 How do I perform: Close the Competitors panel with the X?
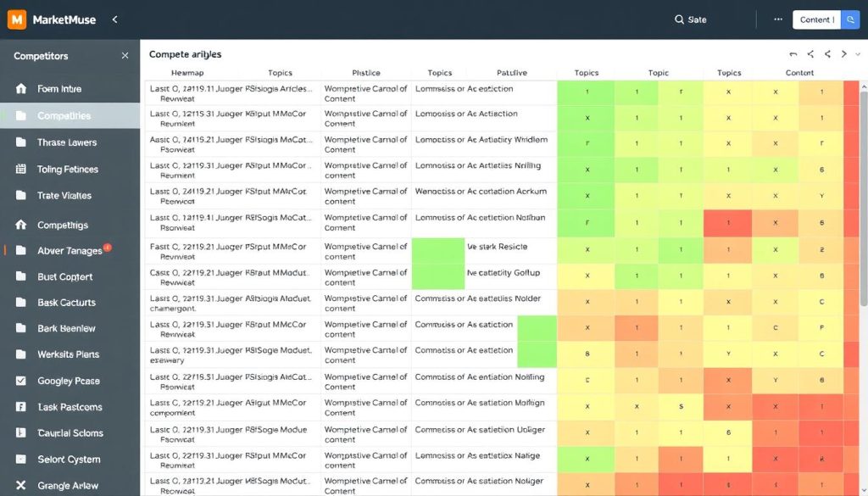coord(125,54)
